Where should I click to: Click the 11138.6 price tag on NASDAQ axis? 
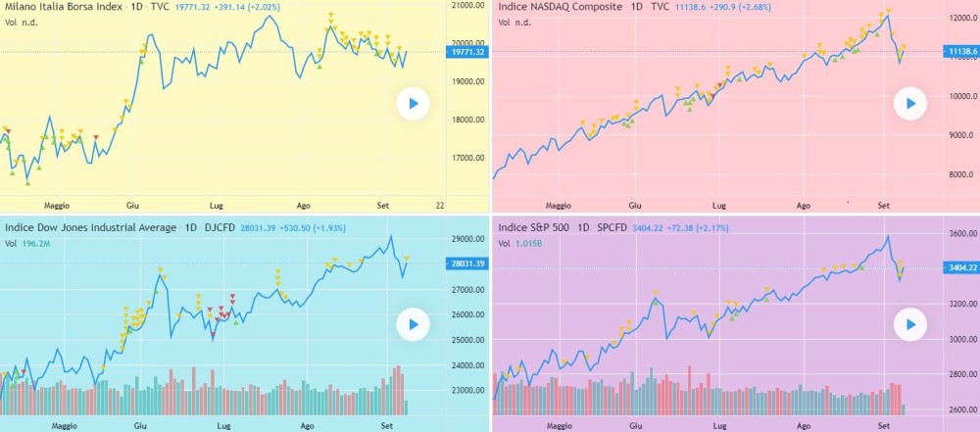click(956, 50)
